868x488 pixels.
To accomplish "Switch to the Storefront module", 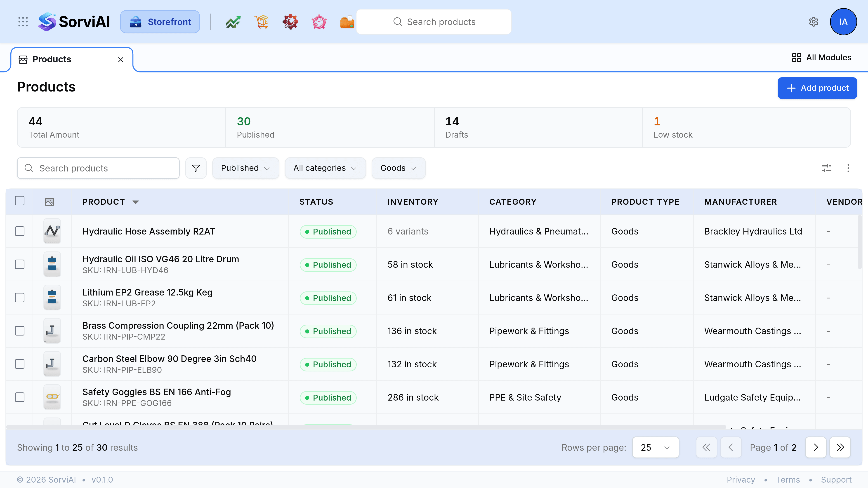I will [160, 22].
